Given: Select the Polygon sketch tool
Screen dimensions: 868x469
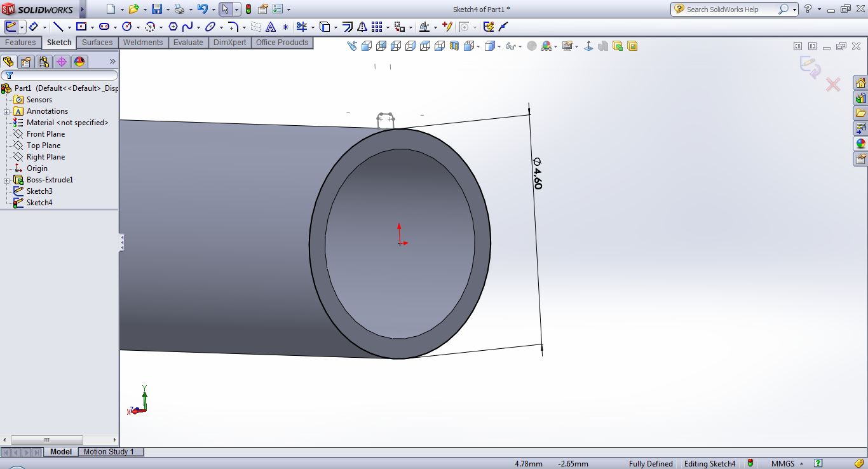Looking at the screenshot, I should pyautogui.click(x=173, y=27).
